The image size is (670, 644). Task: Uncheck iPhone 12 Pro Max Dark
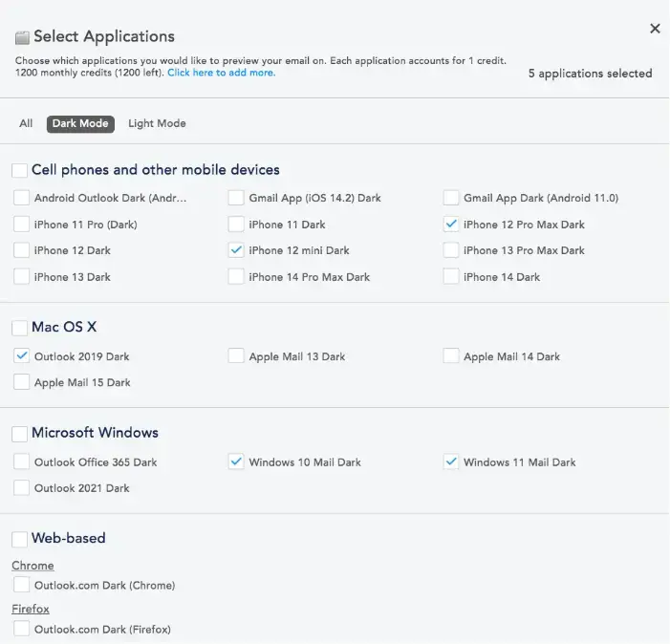(x=451, y=225)
